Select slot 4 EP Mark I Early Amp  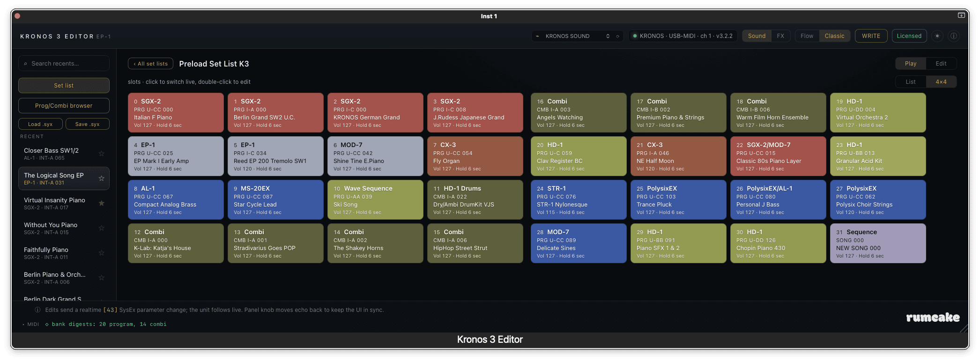click(176, 156)
